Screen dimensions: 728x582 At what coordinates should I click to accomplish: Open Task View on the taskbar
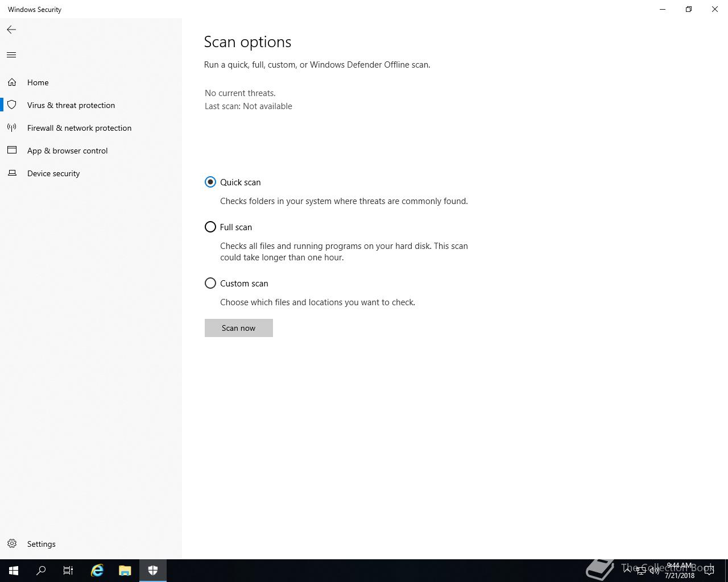pyautogui.click(x=68, y=571)
